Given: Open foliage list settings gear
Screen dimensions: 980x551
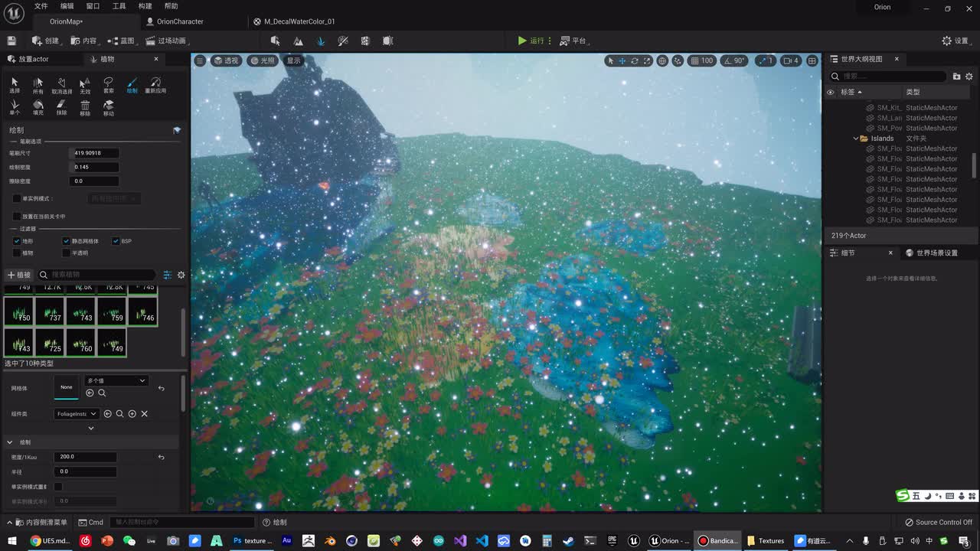Looking at the screenshot, I should [x=181, y=275].
